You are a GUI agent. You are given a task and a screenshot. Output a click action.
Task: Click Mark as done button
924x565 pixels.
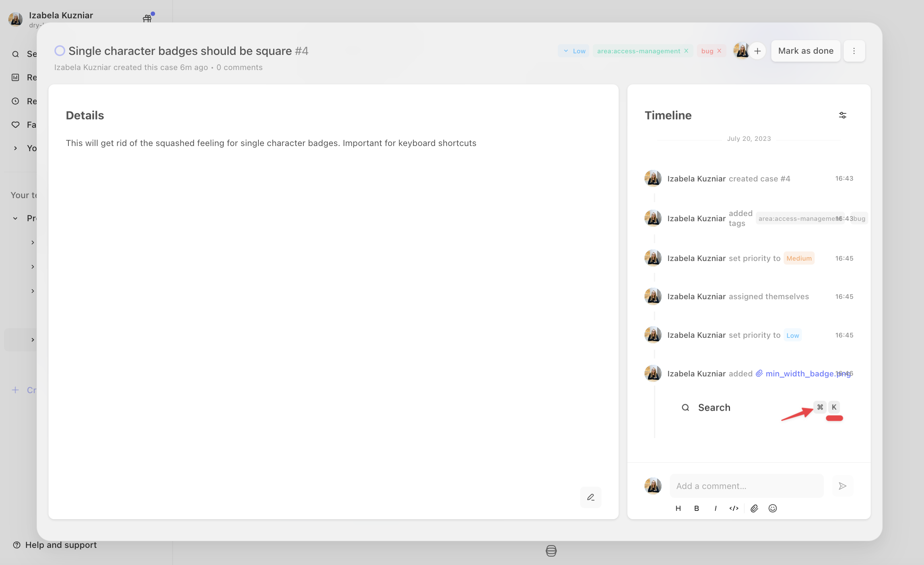[x=806, y=51]
